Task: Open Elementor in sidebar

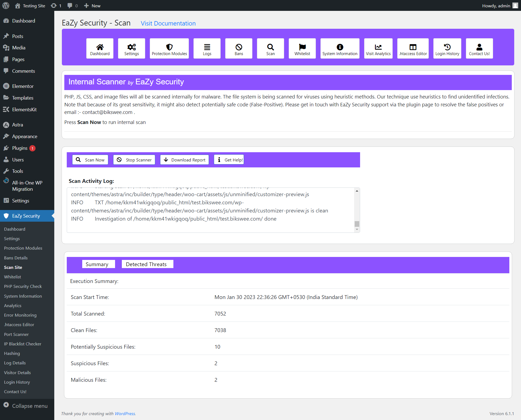Action: (27, 86)
